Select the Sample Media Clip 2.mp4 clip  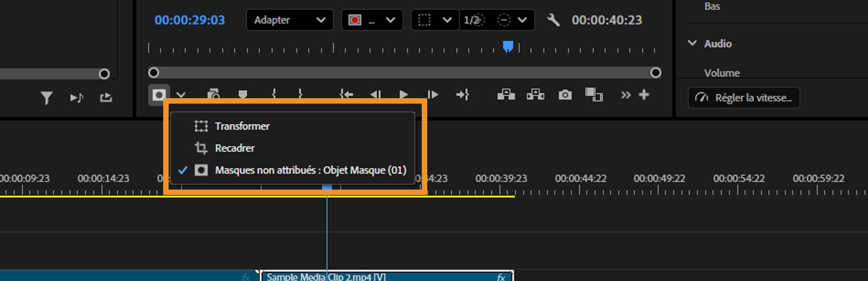click(x=387, y=276)
